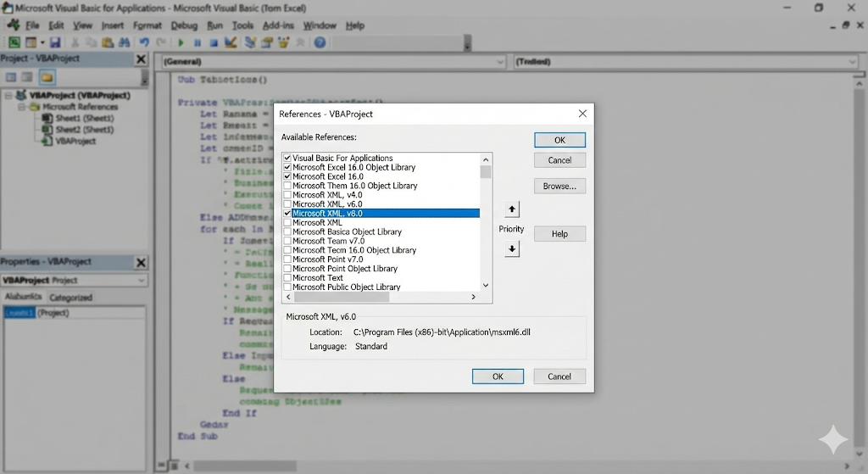Click the Properties Window toolbar icon
868x474 pixels.
267,42
